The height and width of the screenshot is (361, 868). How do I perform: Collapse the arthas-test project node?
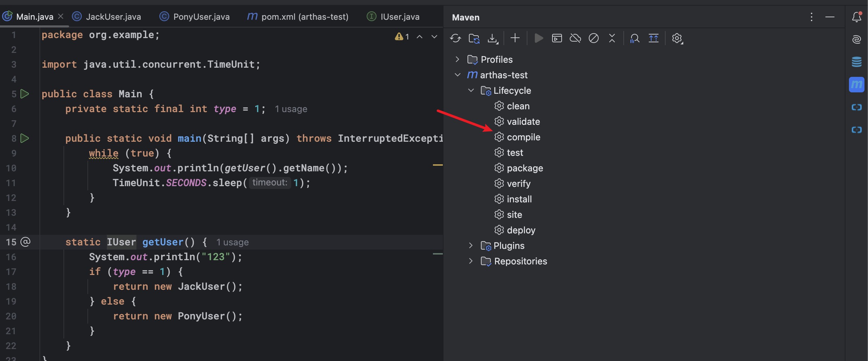click(x=457, y=75)
